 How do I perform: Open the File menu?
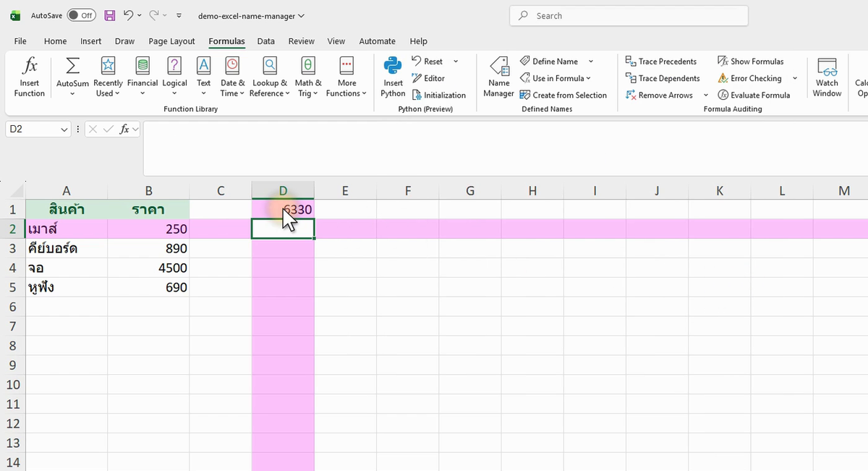(x=20, y=41)
